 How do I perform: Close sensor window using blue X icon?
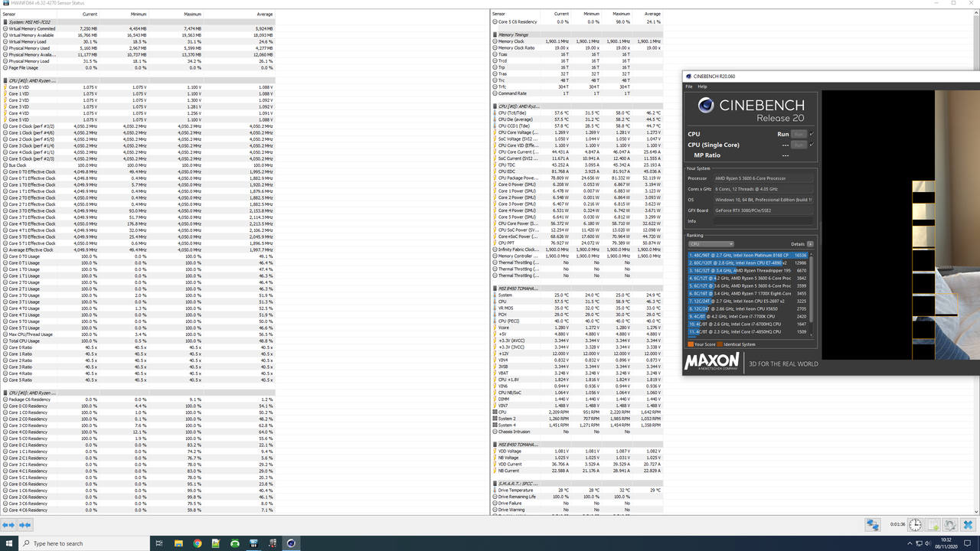click(968, 525)
